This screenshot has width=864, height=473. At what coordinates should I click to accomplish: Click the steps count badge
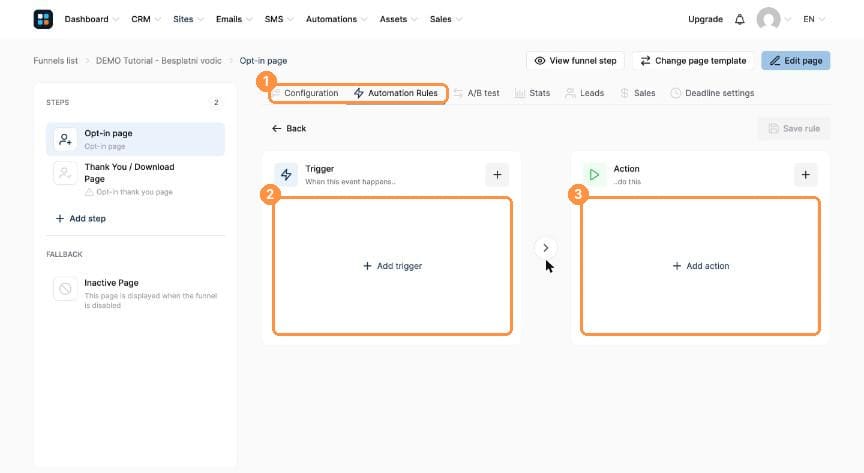pos(216,103)
